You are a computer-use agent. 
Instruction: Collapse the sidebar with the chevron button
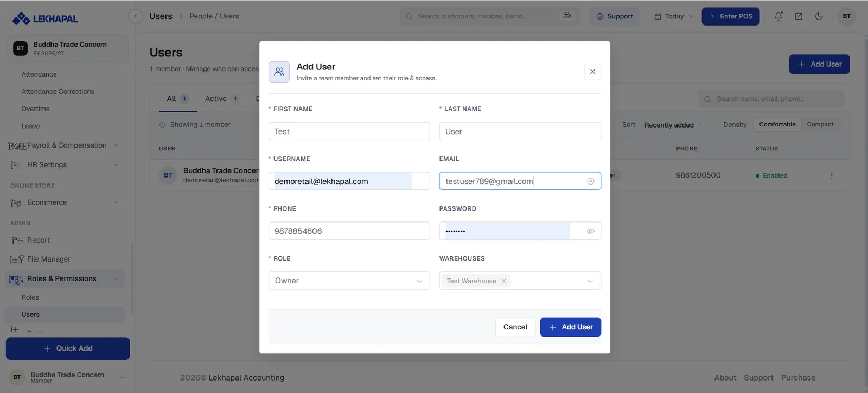135,16
